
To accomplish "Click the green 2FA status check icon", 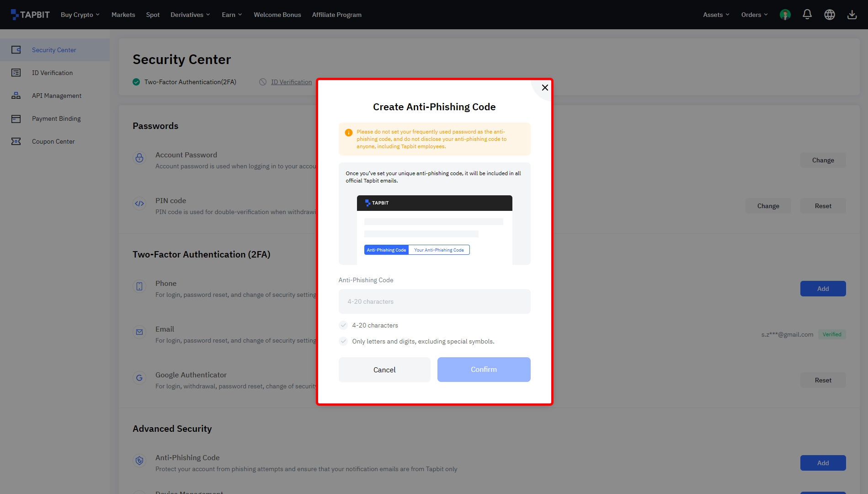I will (136, 82).
